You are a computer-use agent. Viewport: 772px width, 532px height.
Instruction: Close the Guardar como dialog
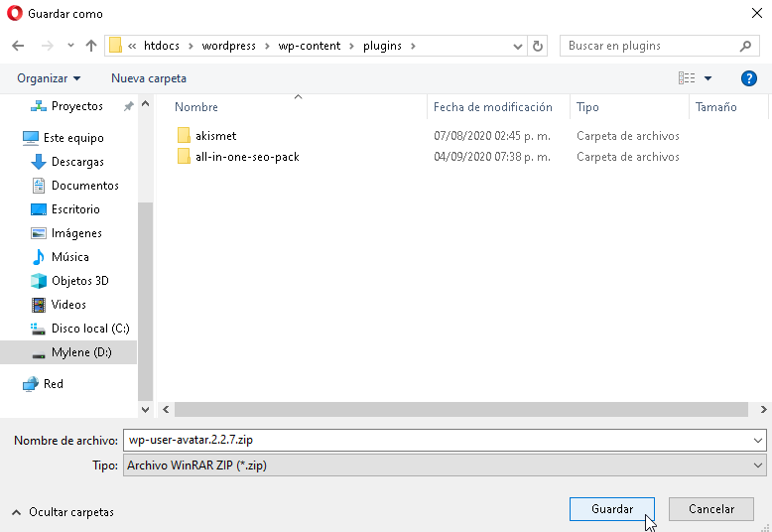click(x=757, y=13)
